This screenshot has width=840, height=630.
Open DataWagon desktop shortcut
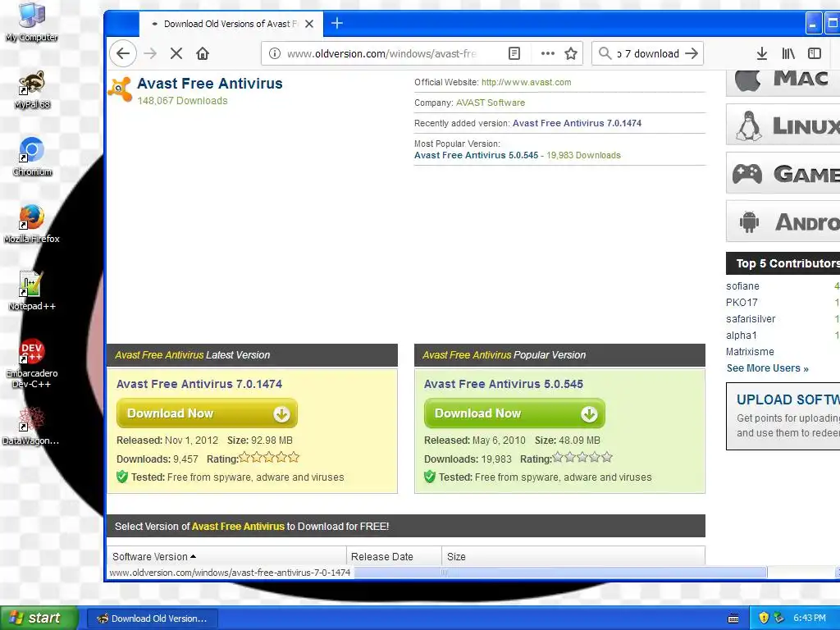[x=31, y=426]
